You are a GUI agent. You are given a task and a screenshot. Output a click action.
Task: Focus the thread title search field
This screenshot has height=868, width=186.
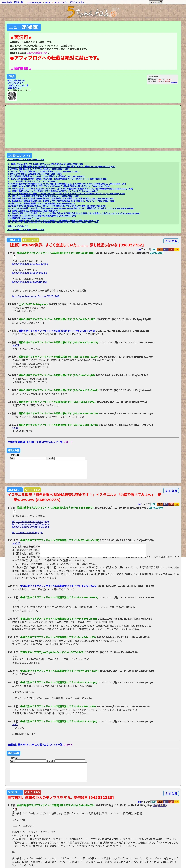click(x=117, y=2)
